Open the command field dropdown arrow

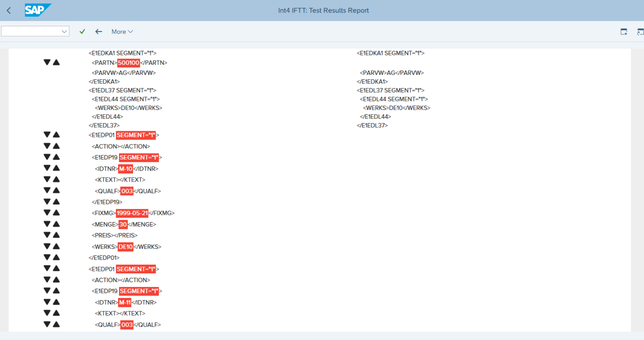click(x=64, y=32)
